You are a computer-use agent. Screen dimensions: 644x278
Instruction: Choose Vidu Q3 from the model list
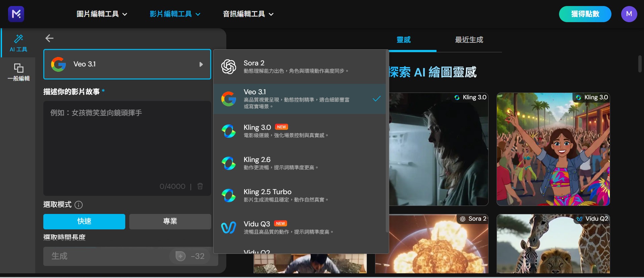tap(300, 227)
